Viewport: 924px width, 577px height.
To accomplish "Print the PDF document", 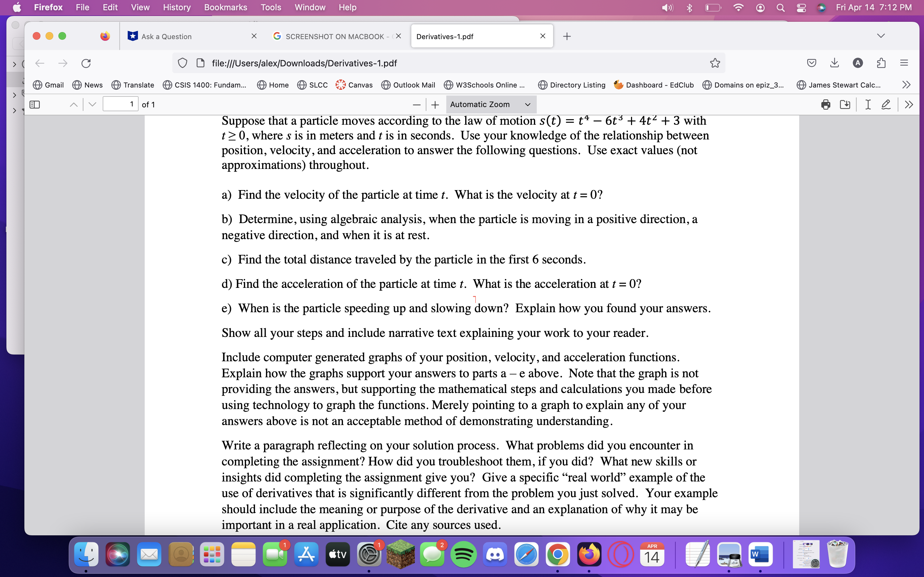I will click(x=826, y=104).
